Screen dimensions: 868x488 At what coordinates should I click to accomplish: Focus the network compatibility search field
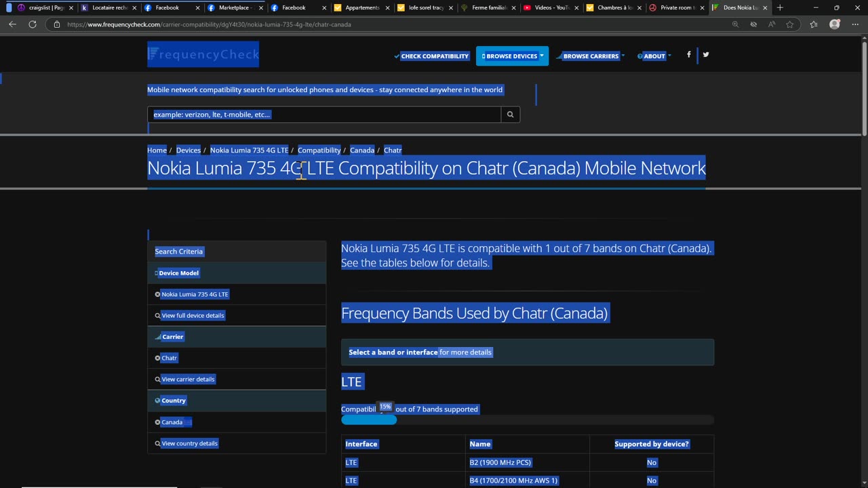point(324,115)
